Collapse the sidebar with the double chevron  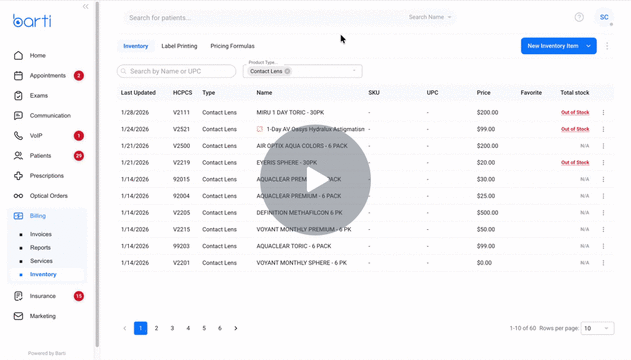(85, 6)
